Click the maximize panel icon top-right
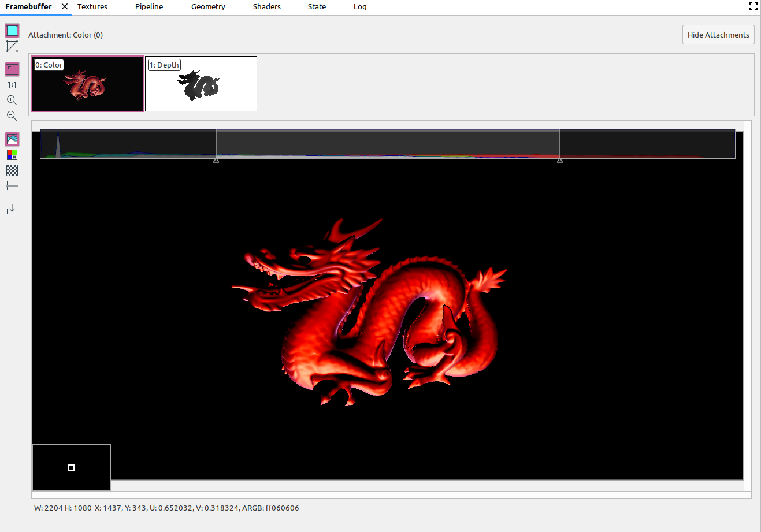The width and height of the screenshot is (761, 532). click(x=753, y=6)
